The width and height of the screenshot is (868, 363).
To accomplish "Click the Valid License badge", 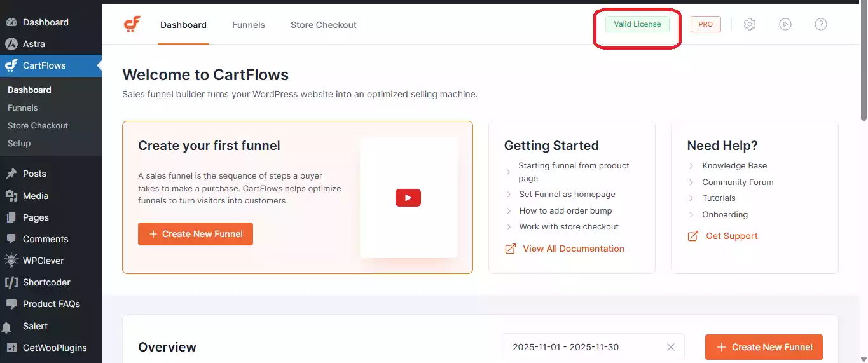I will tap(637, 24).
